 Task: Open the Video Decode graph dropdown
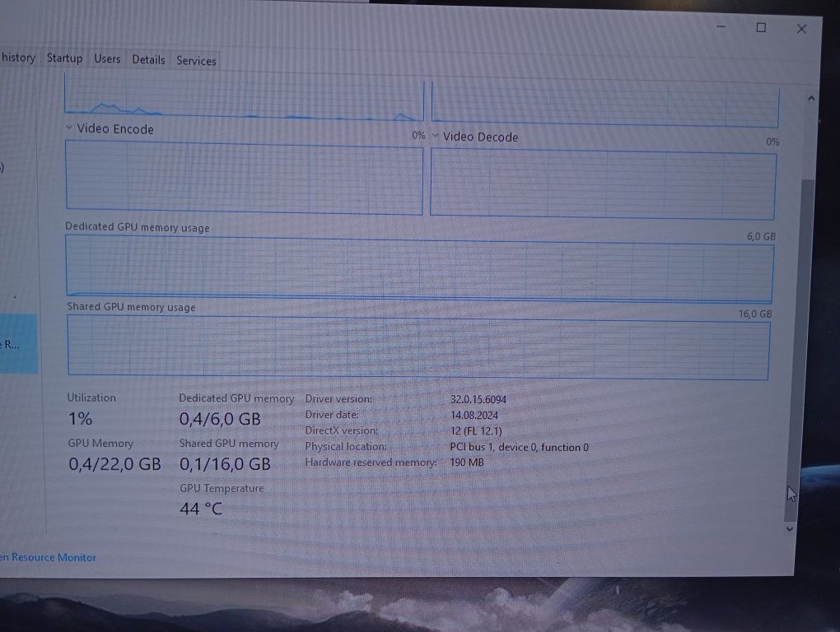(x=435, y=136)
